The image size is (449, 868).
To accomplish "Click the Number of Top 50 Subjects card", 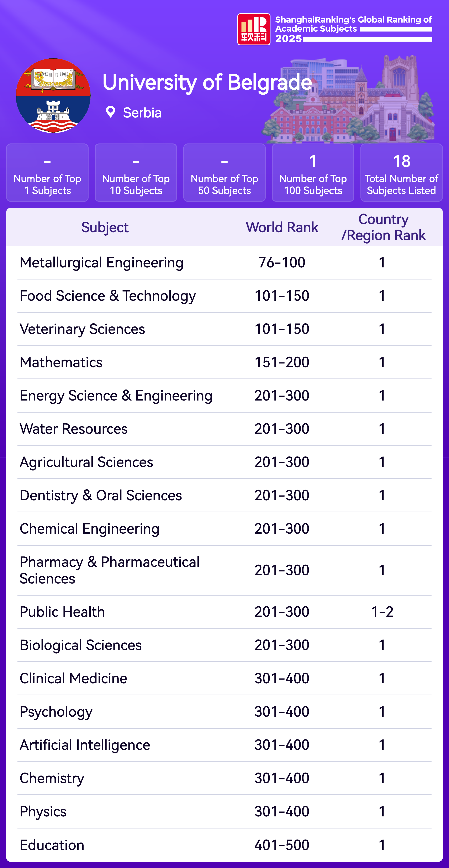I will pyautogui.click(x=224, y=173).
